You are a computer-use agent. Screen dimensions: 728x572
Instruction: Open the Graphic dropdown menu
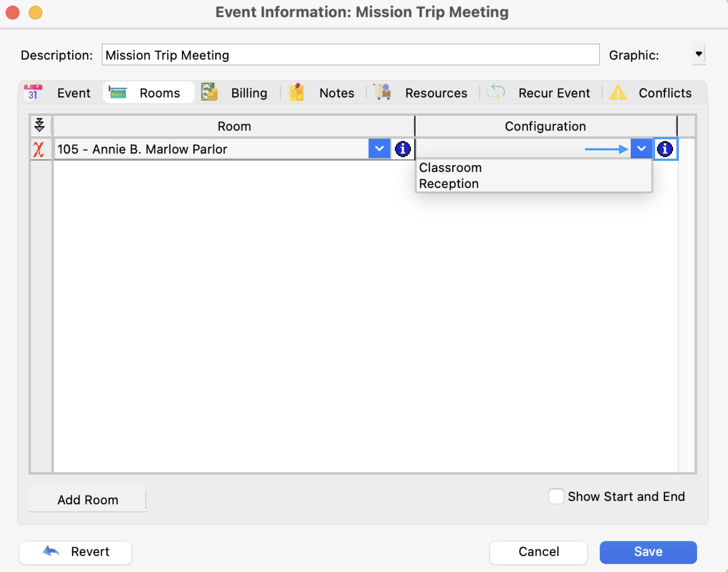699,54
